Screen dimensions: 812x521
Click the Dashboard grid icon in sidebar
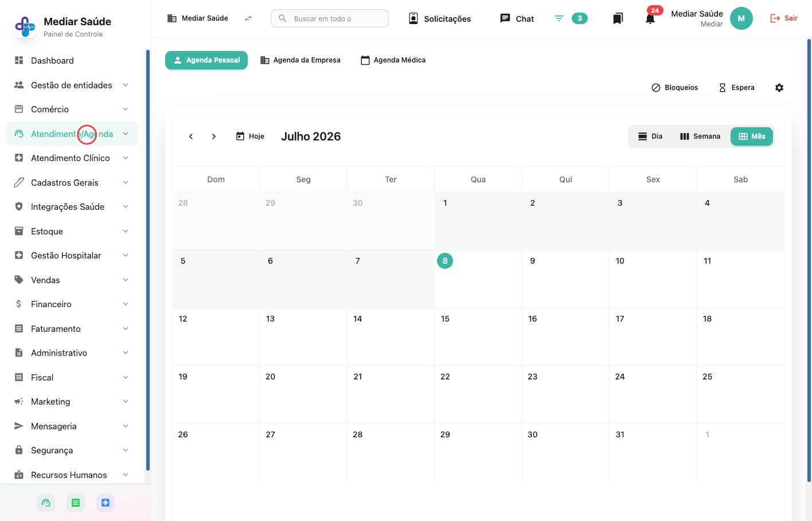point(19,60)
